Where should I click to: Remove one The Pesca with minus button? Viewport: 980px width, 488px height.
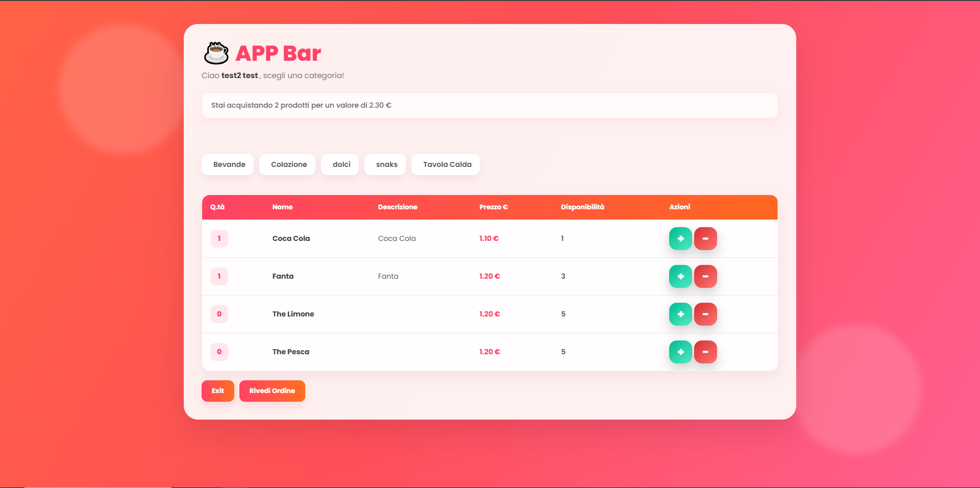click(705, 352)
